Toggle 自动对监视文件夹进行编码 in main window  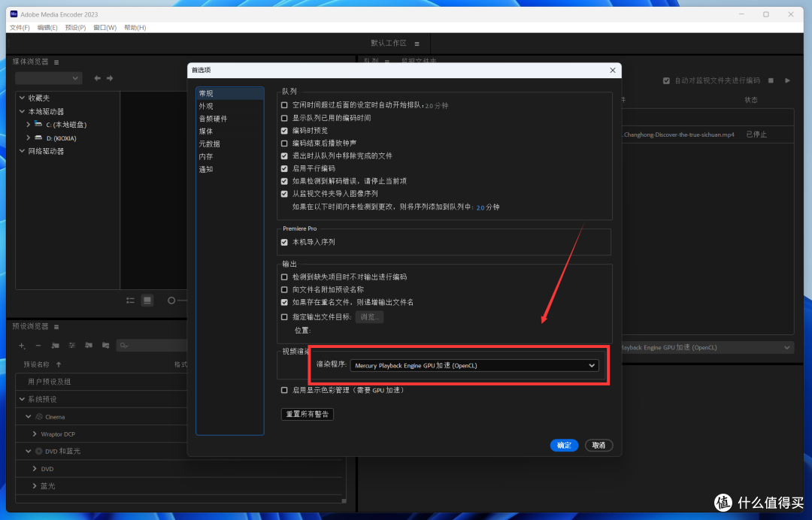point(666,80)
